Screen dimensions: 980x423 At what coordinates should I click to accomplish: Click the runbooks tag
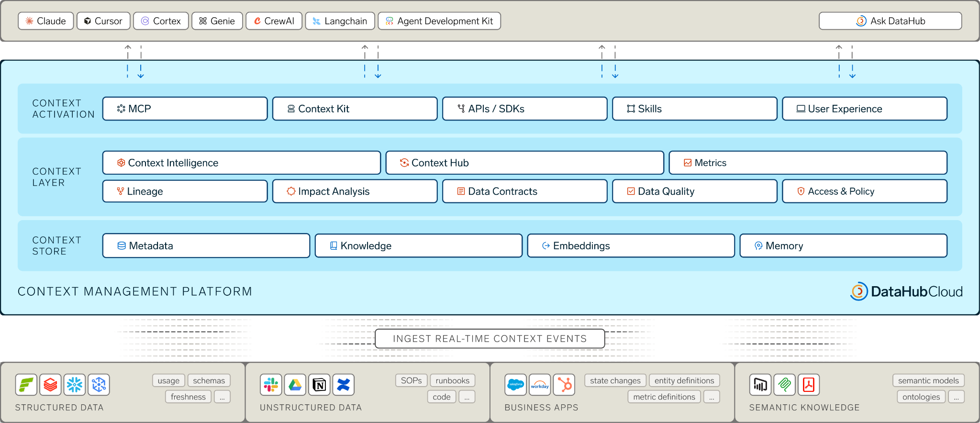click(453, 380)
